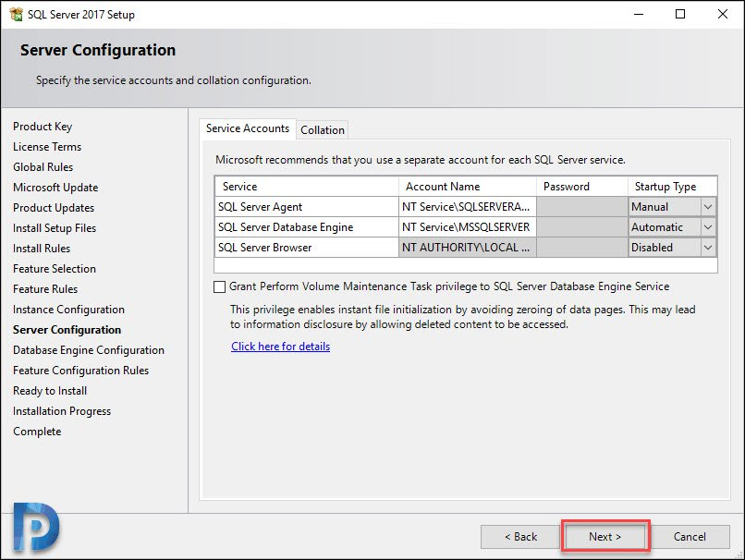Click Global Rules in the step list
This screenshot has width=745, height=560.
pos(43,167)
